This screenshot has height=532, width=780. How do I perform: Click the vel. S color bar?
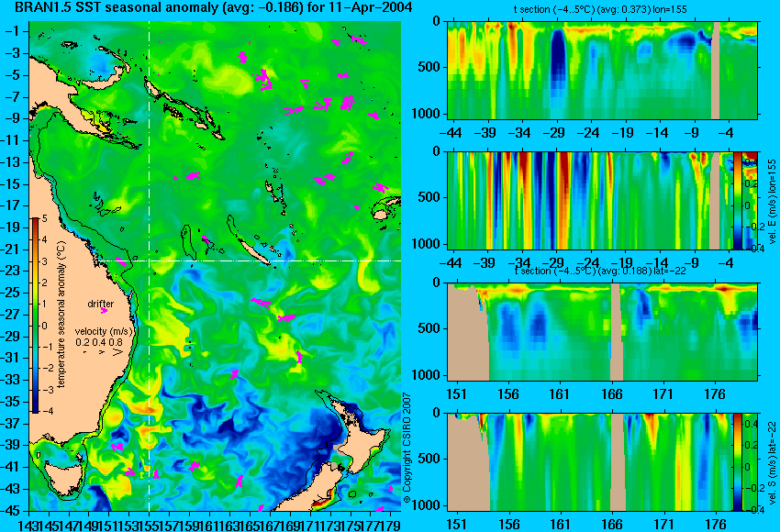(738, 462)
